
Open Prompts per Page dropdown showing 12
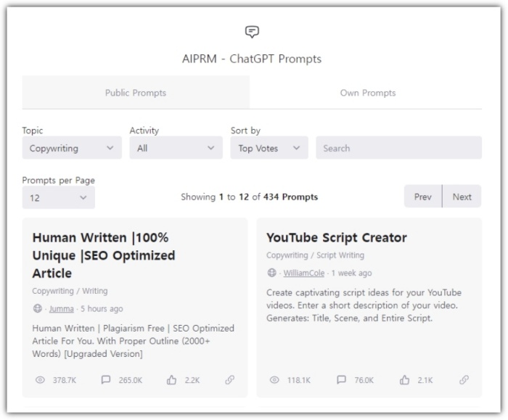click(59, 197)
